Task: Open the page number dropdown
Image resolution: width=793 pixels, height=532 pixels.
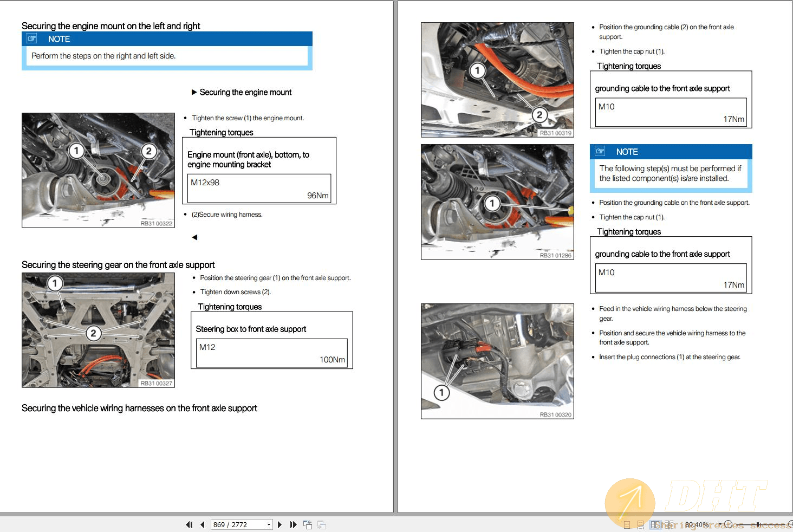Action: click(x=269, y=524)
